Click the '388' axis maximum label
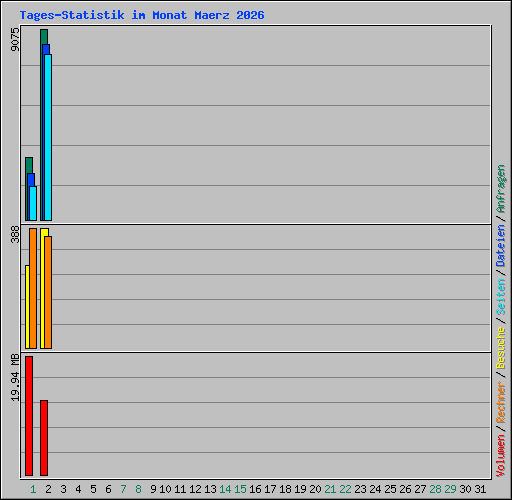 coord(15,234)
